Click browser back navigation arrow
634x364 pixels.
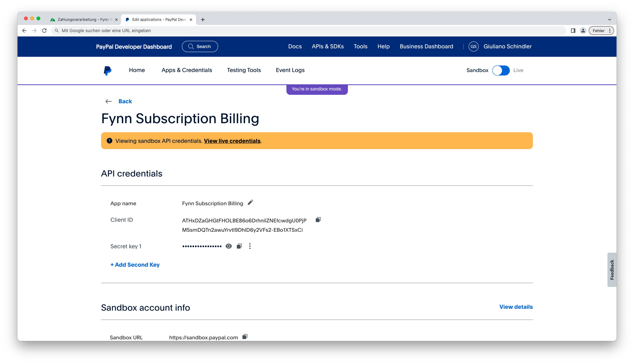(24, 31)
